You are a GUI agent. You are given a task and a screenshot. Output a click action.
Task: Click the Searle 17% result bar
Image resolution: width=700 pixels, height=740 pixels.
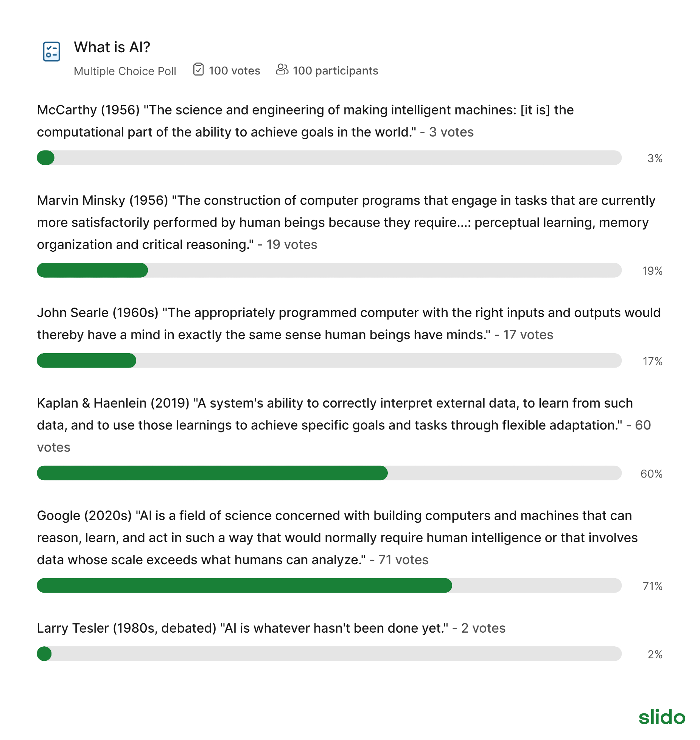click(329, 361)
